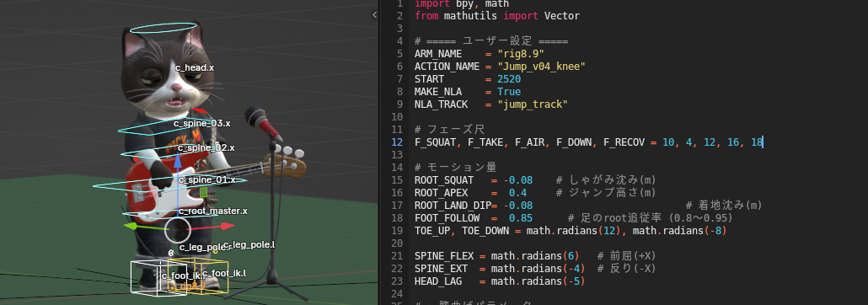Select the c_spine_03.x bone label
The width and height of the screenshot is (868, 305).
(x=202, y=123)
